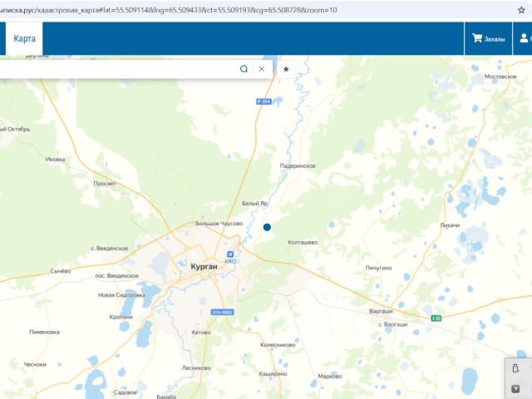The width and height of the screenshot is (532, 399).
Task: Click the shopping cart icon
Action: (477, 38)
